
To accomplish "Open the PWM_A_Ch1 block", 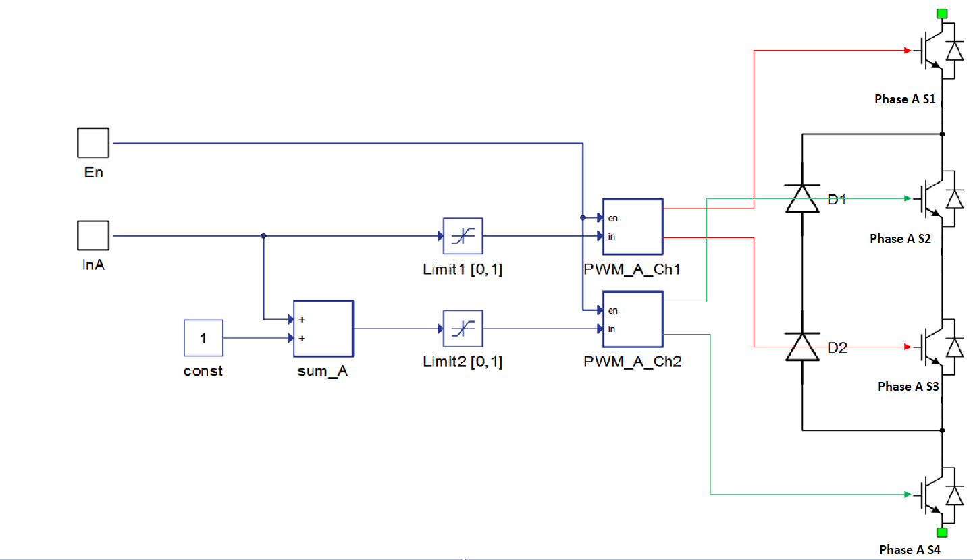I will (633, 227).
